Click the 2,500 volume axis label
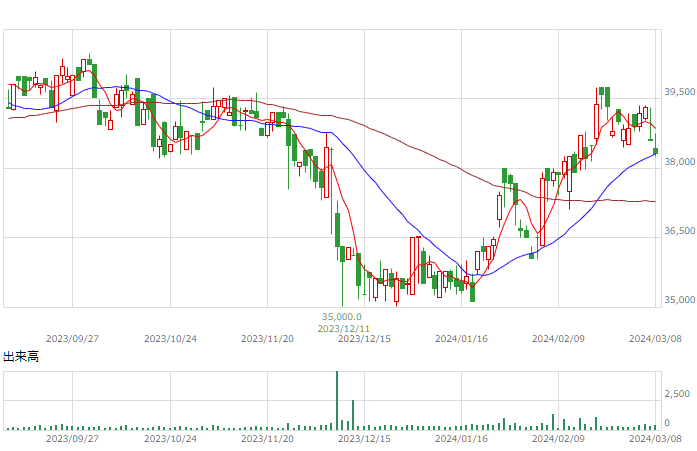697x451 pixels. [677, 394]
